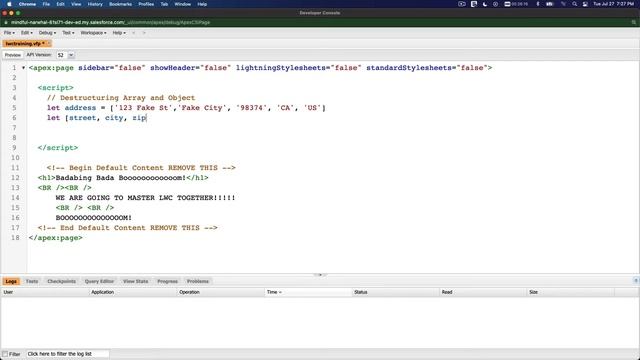Click the zoom icon in address bar

tap(634, 22)
